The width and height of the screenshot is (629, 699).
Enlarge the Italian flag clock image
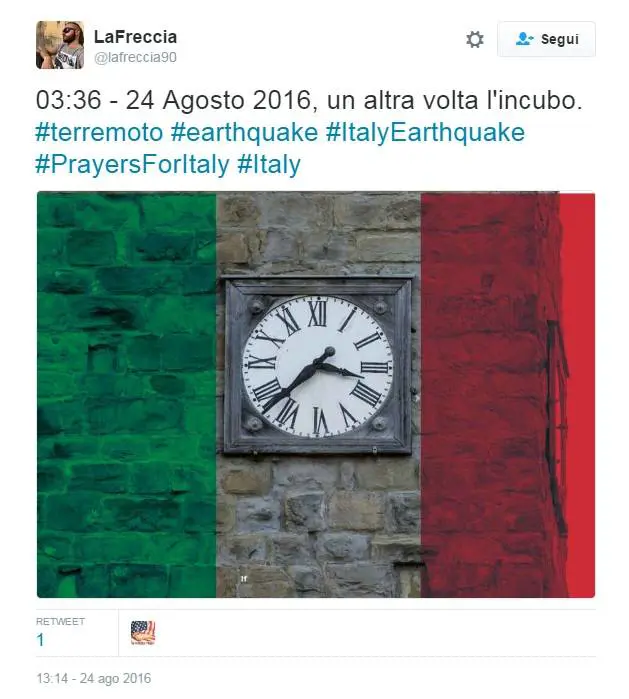pos(316,395)
